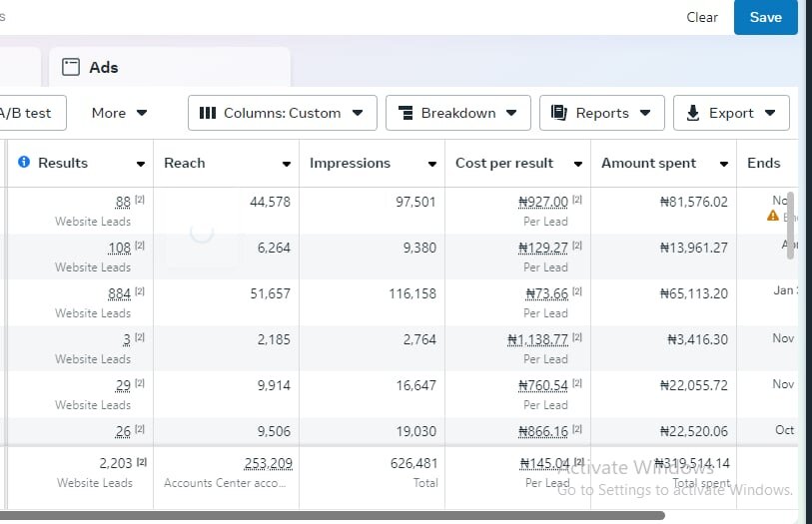Screen dimensions: 812x524
Task: Click the orange warning triangle icon
Action: pyautogui.click(x=773, y=216)
